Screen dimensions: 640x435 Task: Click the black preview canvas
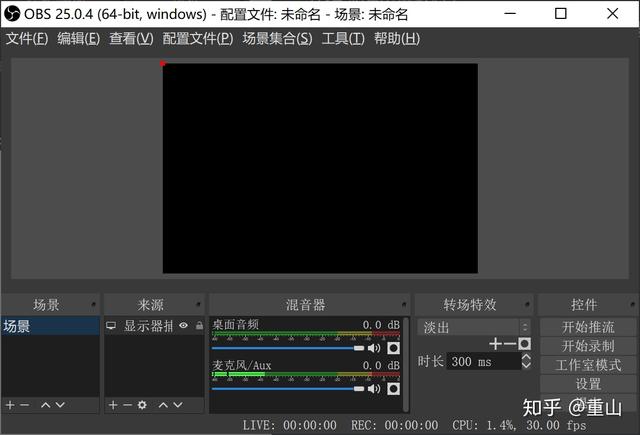[320, 168]
